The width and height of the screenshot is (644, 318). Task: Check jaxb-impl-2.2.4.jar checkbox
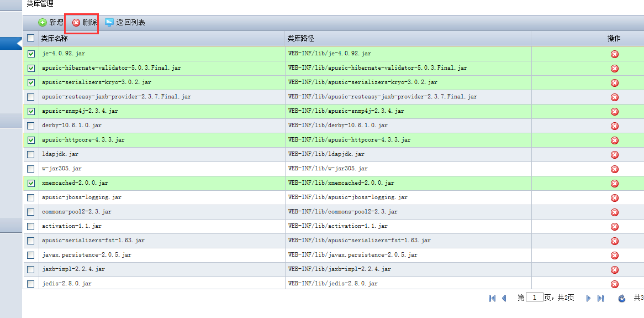click(31, 269)
